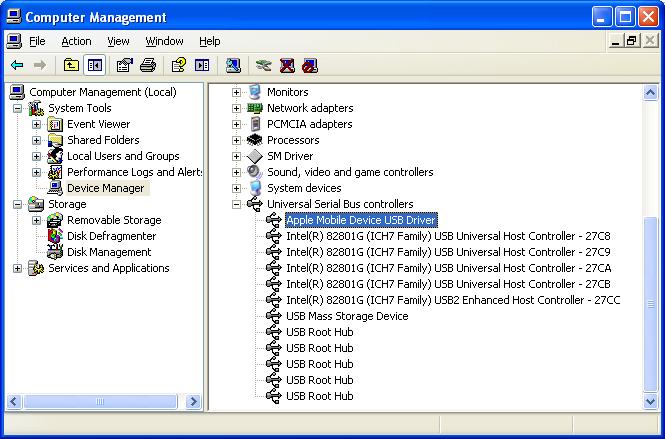Screen dimensions: 665x439
Task: Click the Monitors device icon
Action: (x=255, y=92)
